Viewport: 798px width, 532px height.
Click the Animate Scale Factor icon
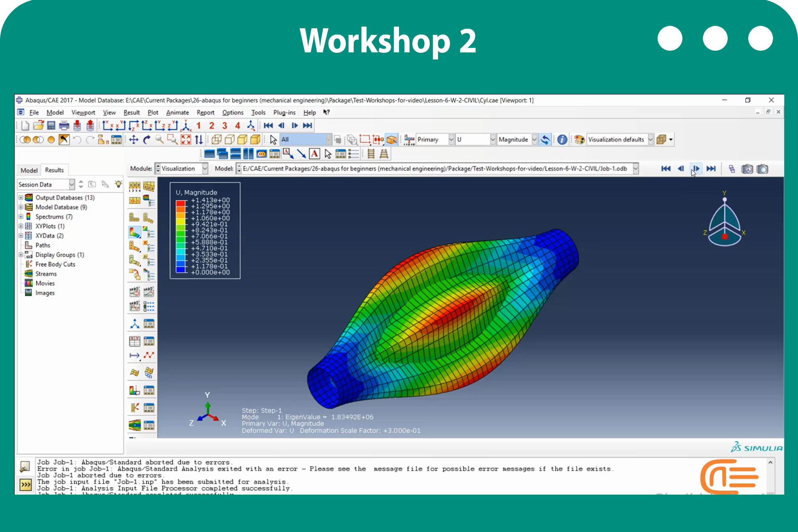click(x=135, y=292)
